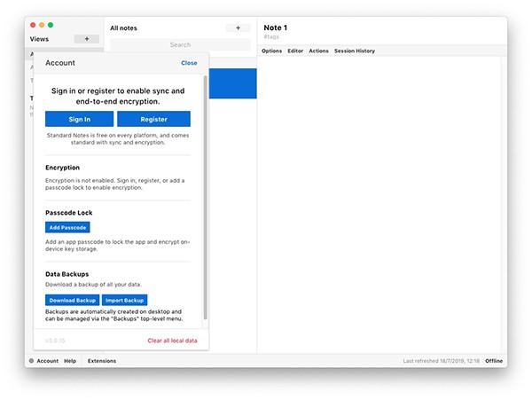Click the Download Backup button
Screen dimensions: 532x400
(73, 301)
